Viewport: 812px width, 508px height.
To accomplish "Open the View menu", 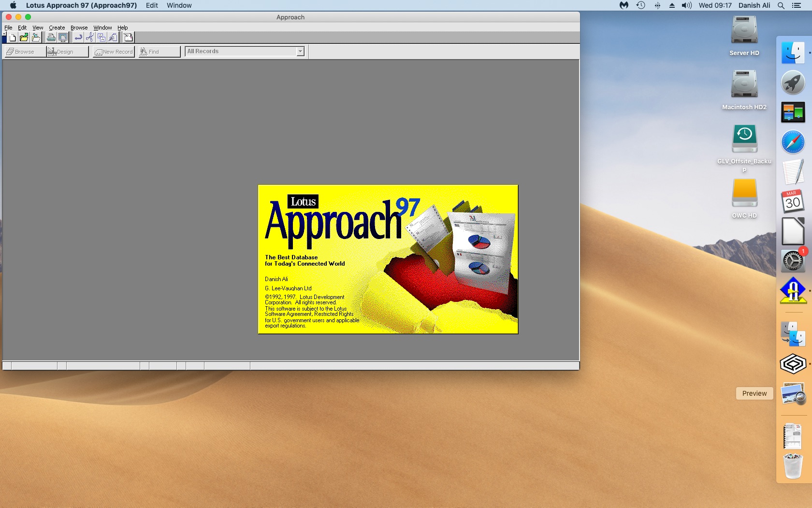I will (x=38, y=28).
